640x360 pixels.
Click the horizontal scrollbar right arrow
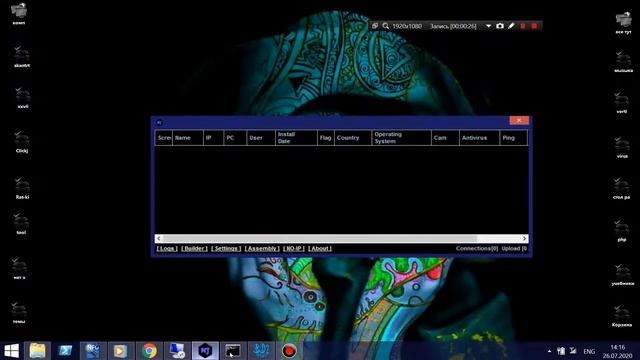click(x=524, y=238)
